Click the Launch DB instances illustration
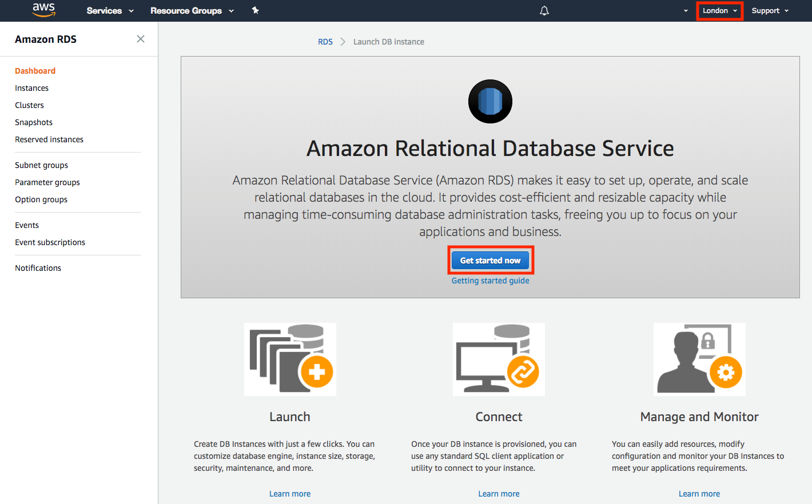This screenshot has height=504, width=812. [x=290, y=359]
